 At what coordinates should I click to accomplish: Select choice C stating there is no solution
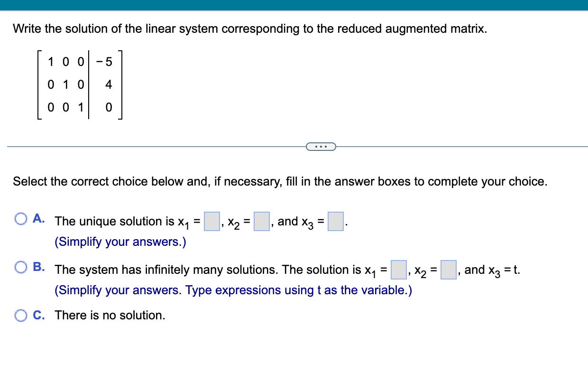(x=21, y=315)
